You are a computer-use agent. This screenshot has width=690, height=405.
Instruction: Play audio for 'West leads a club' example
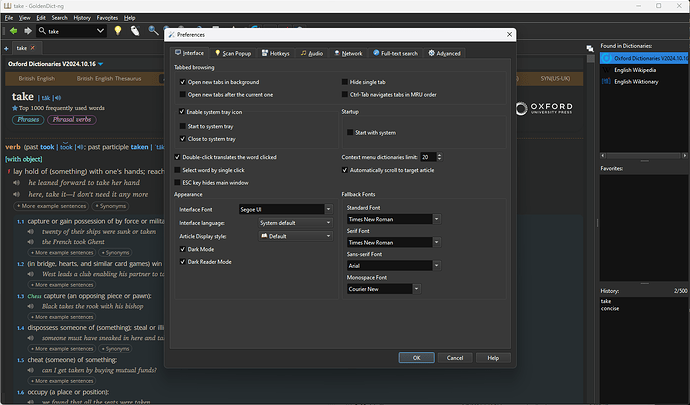pyautogui.click(x=30, y=274)
